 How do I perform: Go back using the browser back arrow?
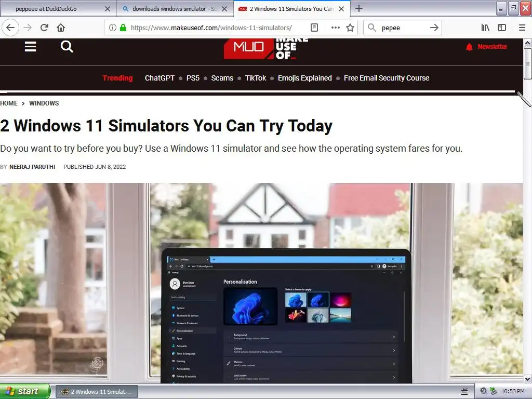tap(10, 28)
